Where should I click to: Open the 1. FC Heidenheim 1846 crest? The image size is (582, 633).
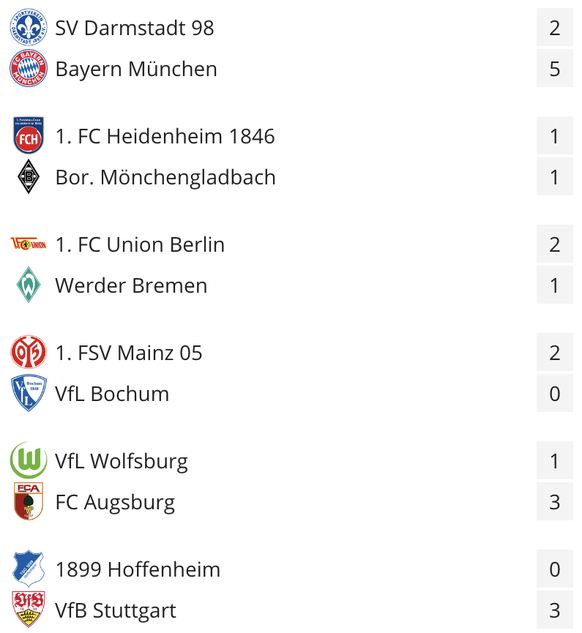(28, 136)
